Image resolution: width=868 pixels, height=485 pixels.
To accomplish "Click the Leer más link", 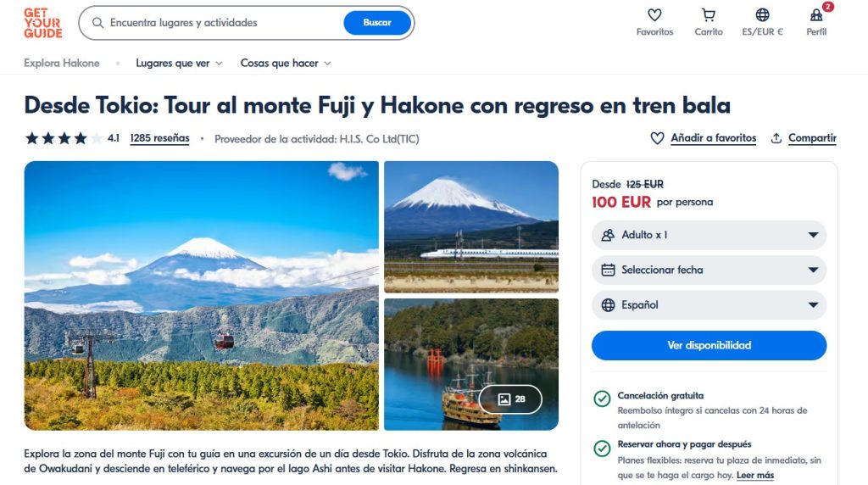I will click(755, 475).
